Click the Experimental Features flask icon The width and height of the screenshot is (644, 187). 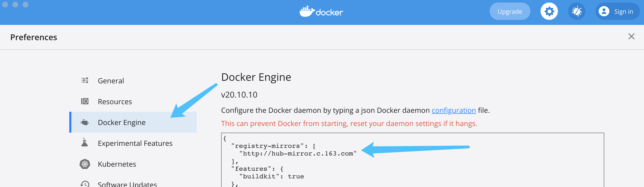pos(85,142)
